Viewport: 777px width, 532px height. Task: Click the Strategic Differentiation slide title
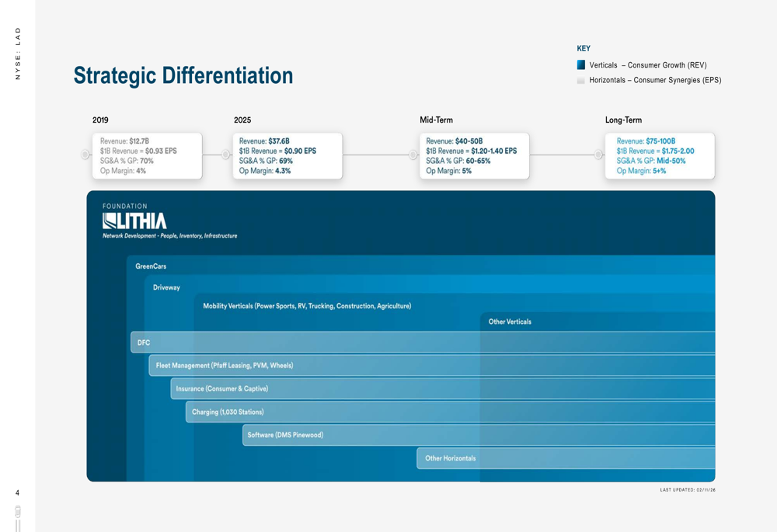183,76
